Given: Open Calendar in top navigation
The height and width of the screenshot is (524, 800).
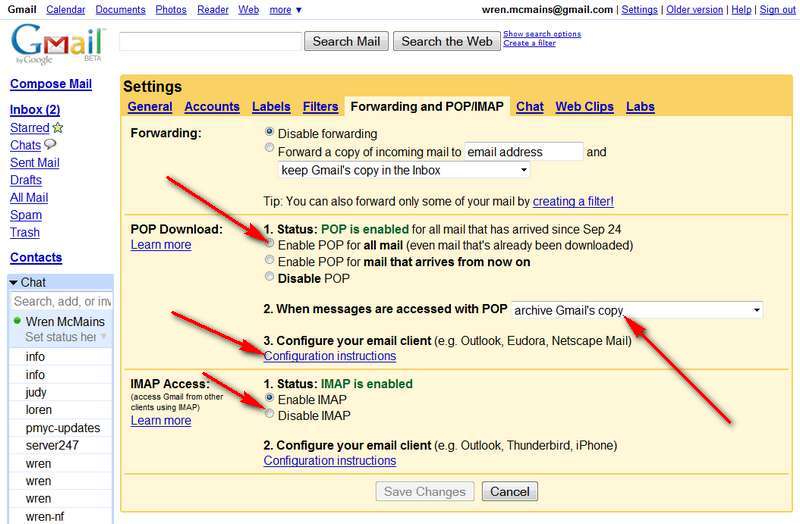Looking at the screenshot, I should coord(66,10).
